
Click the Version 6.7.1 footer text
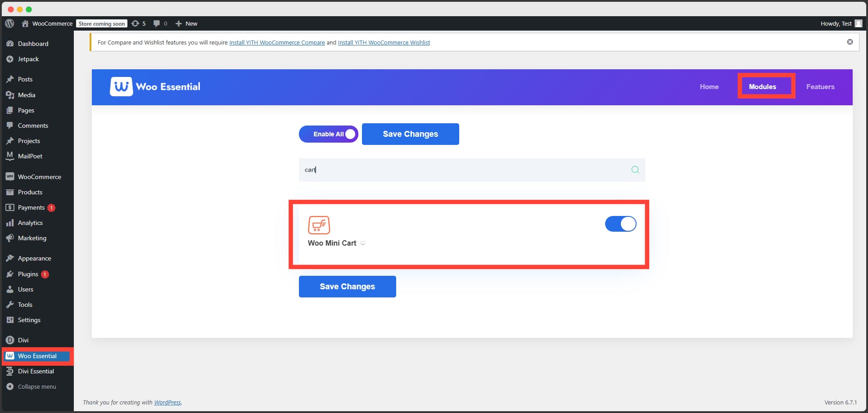841,402
